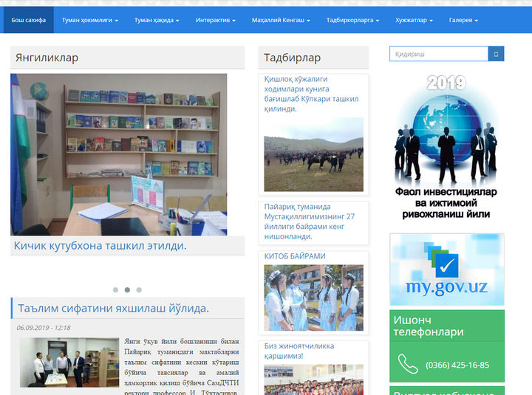Click the Қидириш search input field
The image size is (532, 395).
(x=439, y=54)
